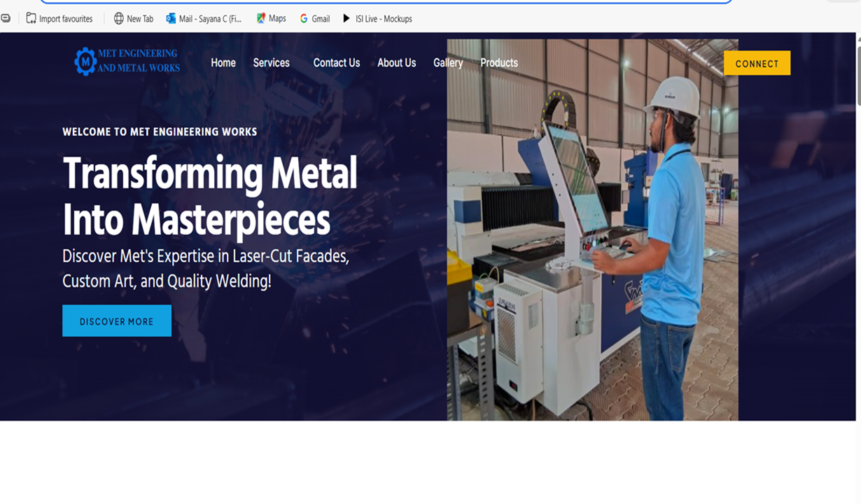Viewport: 861px width, 504px height.
Task: Open the Services dropdown menu
Action: (x=271, y=62)
